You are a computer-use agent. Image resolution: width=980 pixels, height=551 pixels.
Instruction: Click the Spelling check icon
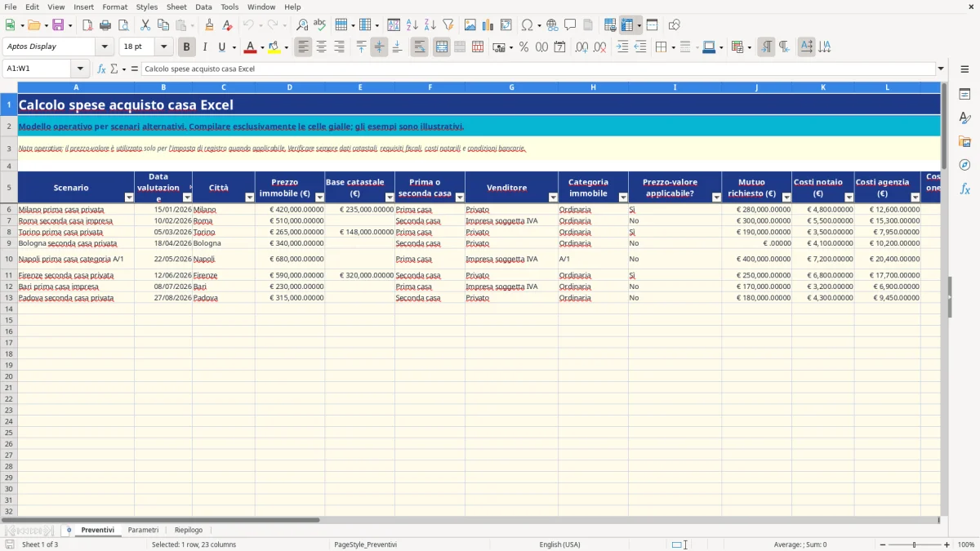tap(320, 25)
